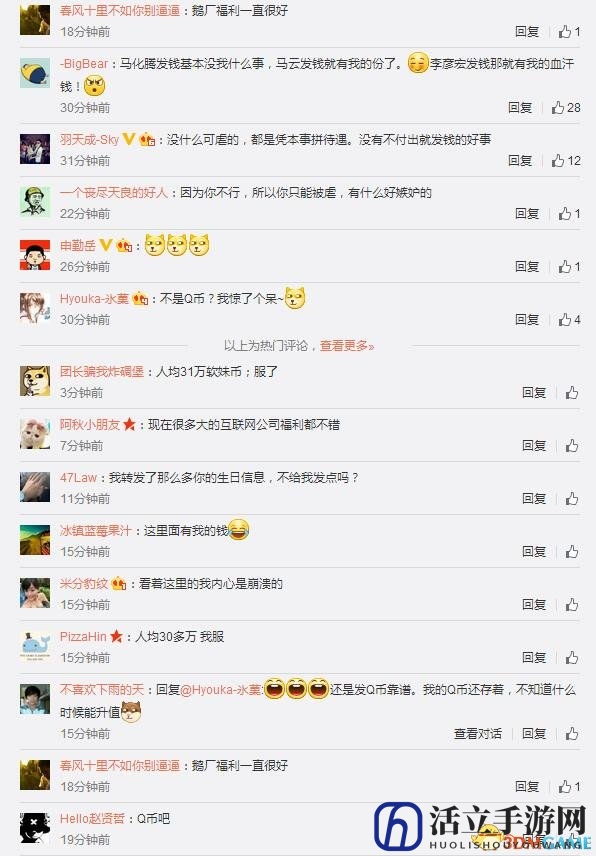The width and height of the screenshot is (596, 856).
Task: Like 47Law's comment via thumbs-up
Action: point(571,498)
